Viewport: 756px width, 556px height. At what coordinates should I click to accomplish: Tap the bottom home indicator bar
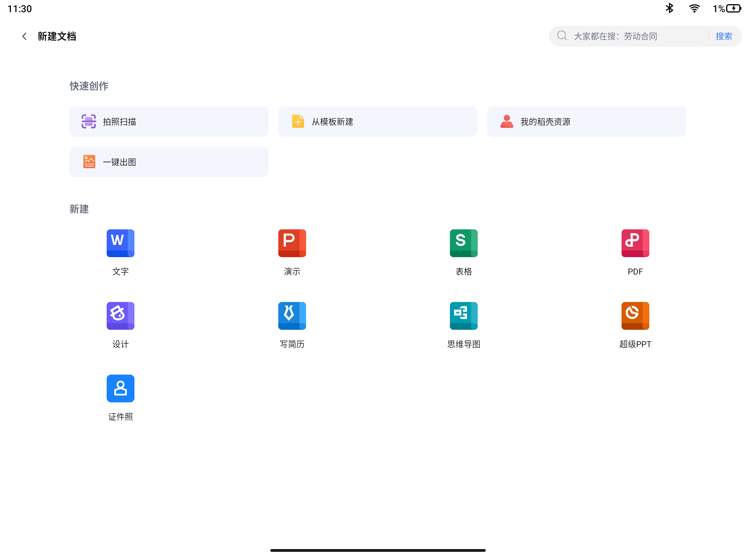click(x=378, y=550)
